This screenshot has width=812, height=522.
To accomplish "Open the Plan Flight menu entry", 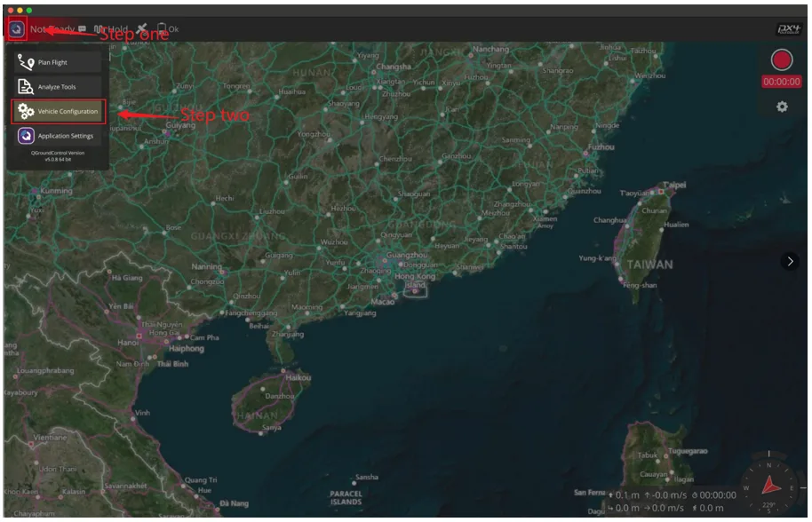I will point(58,62).
